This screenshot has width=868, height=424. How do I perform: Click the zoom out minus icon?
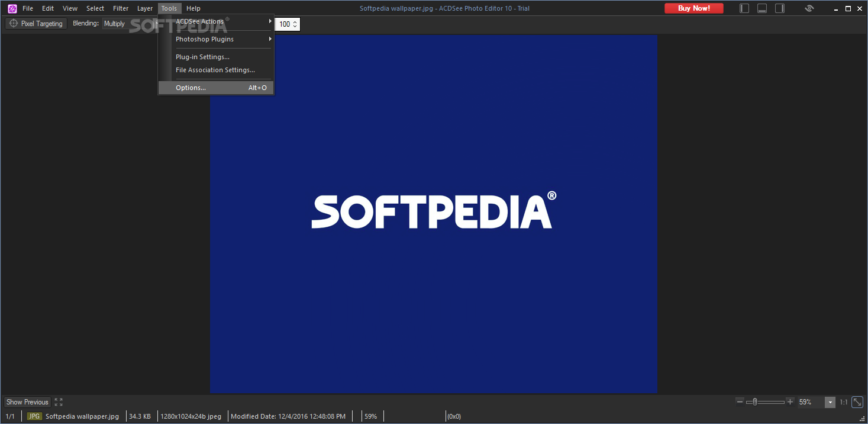(x=740, y=401)
